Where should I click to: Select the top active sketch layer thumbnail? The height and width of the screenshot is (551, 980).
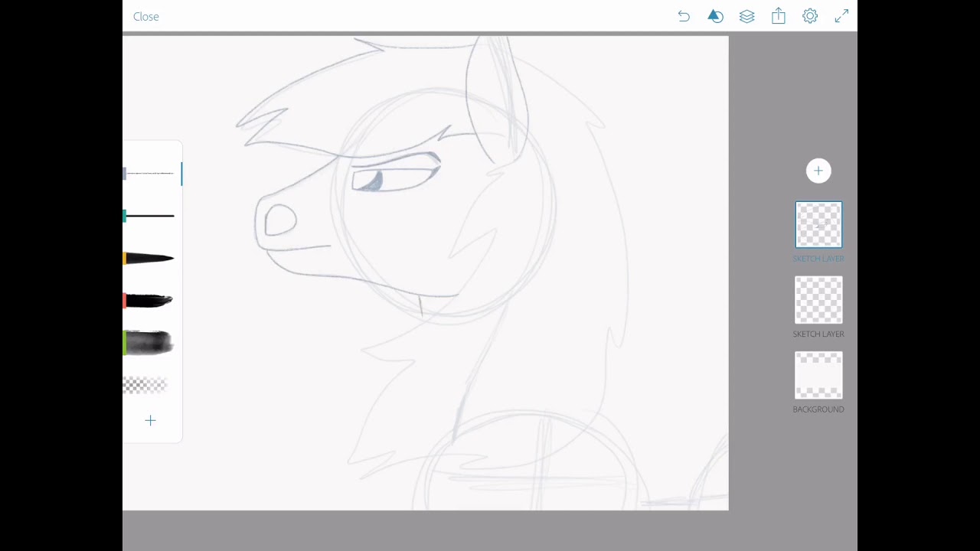[818, 225]
